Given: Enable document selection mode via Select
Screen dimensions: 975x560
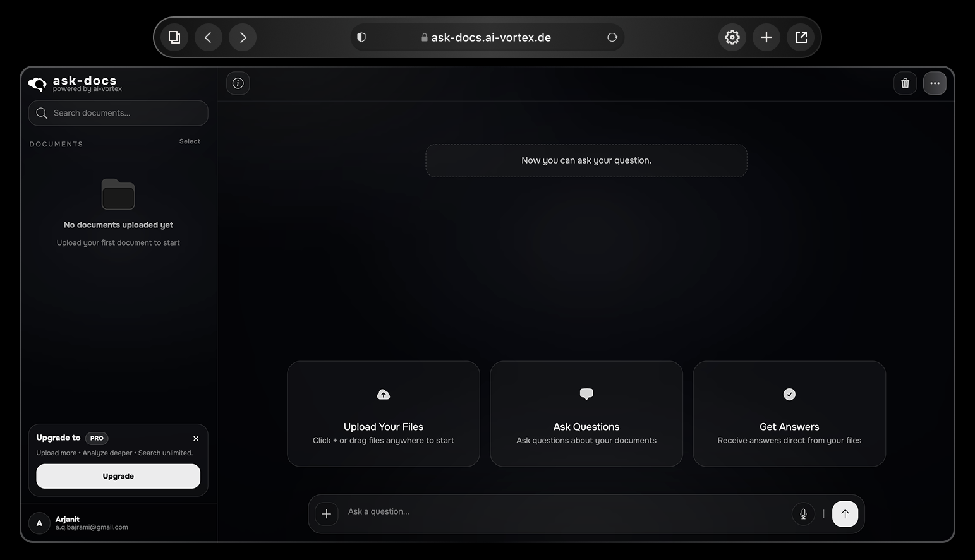Looking at the screenshot, I should [x=190, y=141].
